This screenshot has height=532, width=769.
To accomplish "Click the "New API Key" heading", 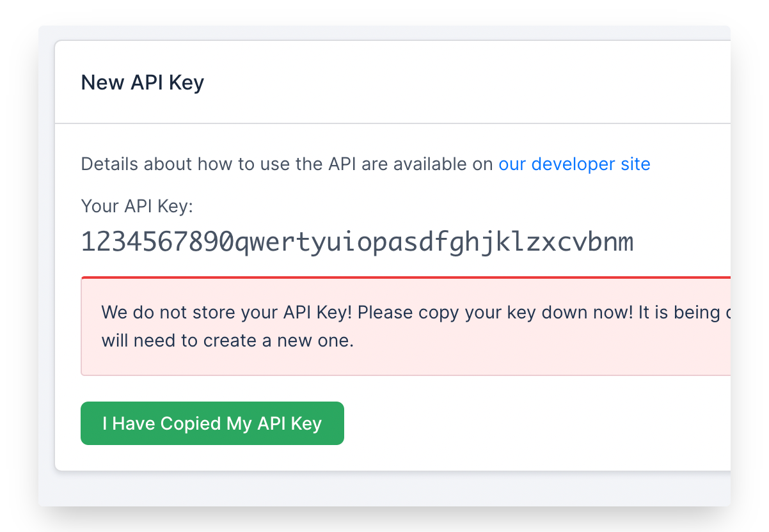I will (142, 82).
